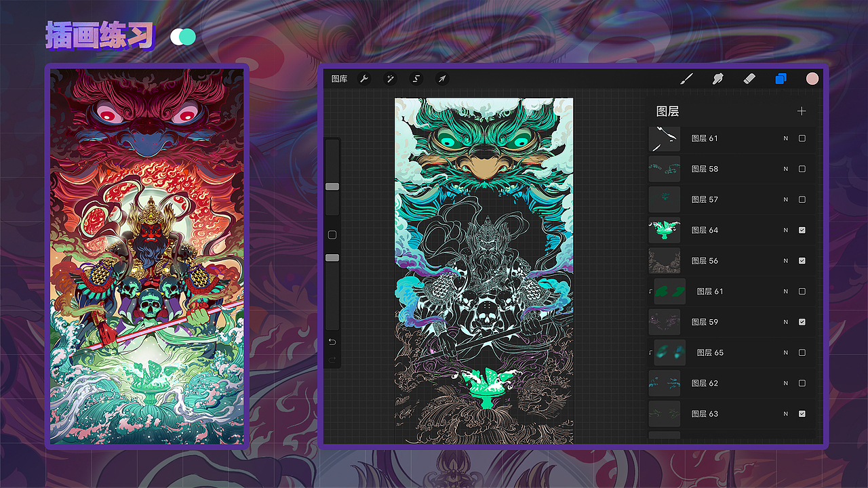Hide layer 图层 56 via its checkbox
The width and height of the screenshot is (868, 488).
pyautogui.click(x=802, y=260)
